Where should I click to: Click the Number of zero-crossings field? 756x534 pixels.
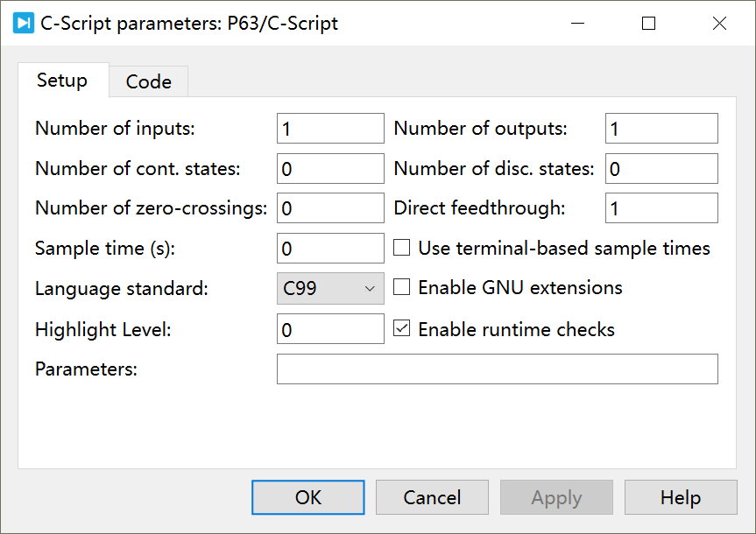(329, 207)
